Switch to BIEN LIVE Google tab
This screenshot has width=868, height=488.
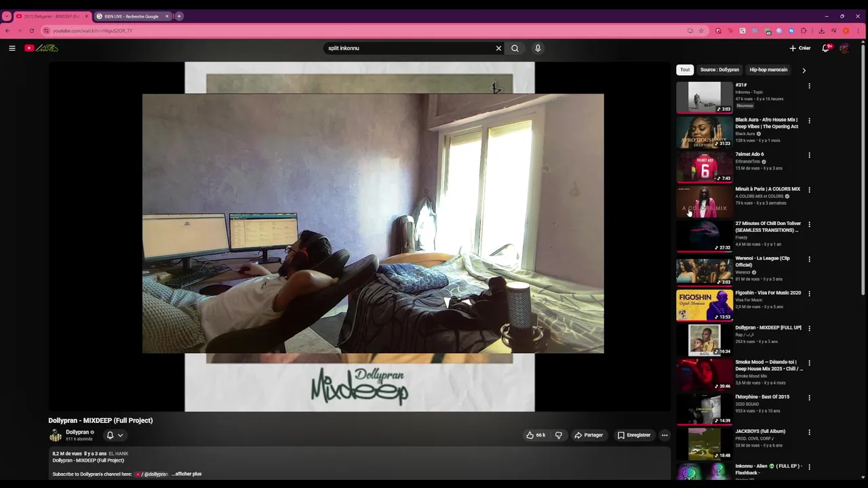click(131, 16)
